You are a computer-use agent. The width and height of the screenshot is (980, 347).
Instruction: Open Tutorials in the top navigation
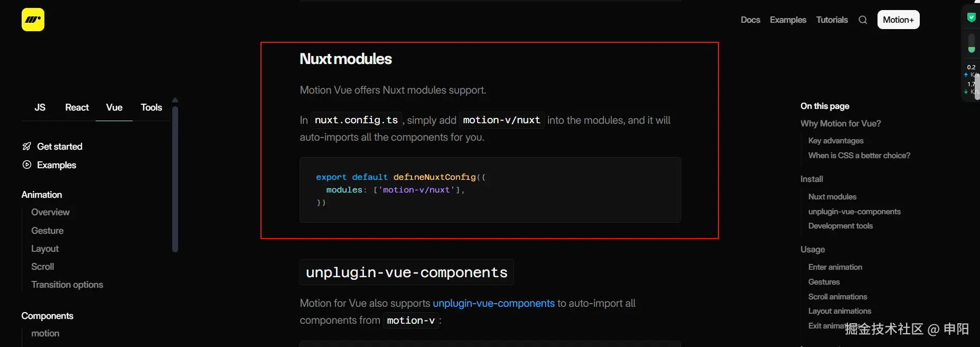[x=832, y=20]
